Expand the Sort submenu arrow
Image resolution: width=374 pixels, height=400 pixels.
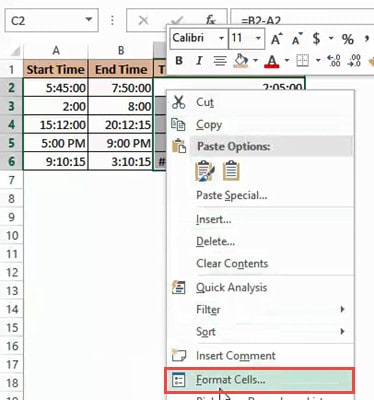tap(342, 331)
